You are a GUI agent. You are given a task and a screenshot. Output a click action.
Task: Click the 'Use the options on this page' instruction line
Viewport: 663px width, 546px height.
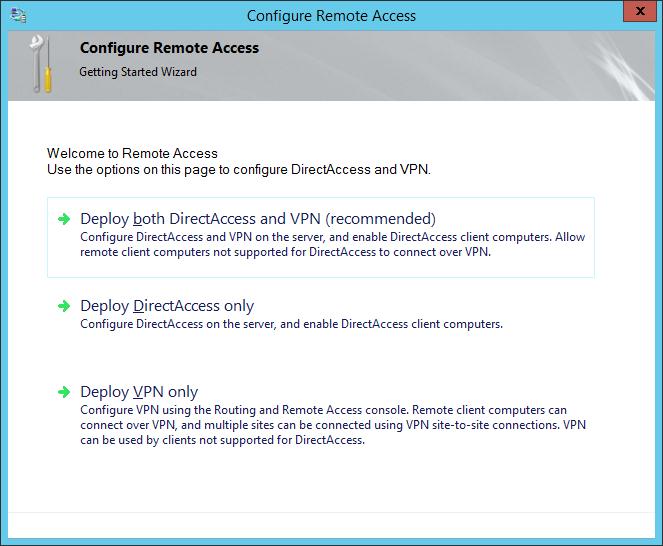click(x=239, y=170)
